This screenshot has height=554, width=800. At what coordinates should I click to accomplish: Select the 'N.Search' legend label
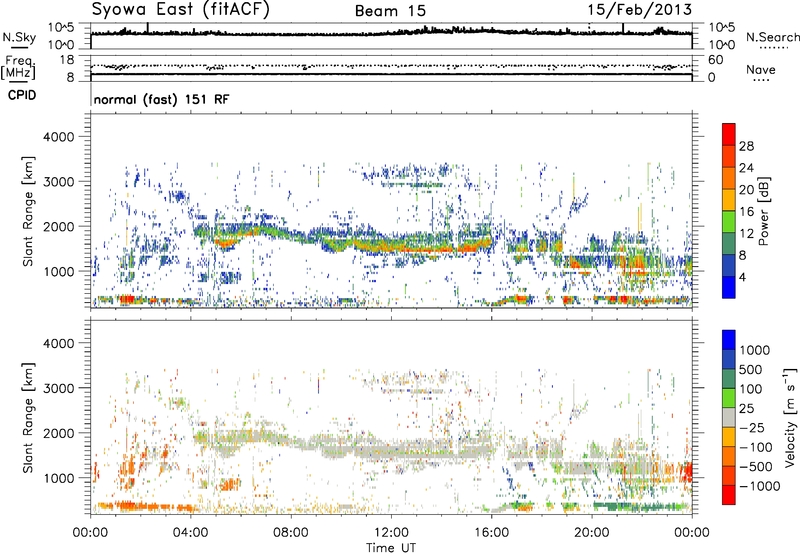pos(772,37)
